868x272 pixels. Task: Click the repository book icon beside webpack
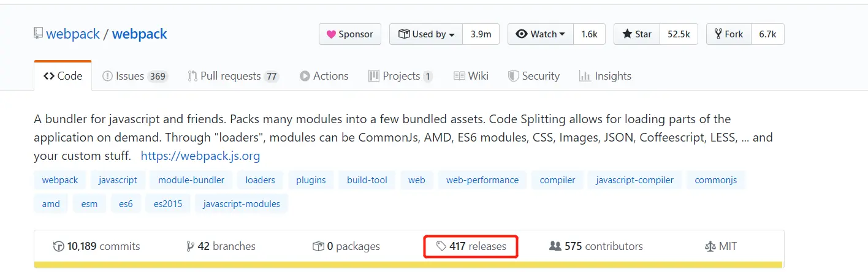click(x=38, y=33)
